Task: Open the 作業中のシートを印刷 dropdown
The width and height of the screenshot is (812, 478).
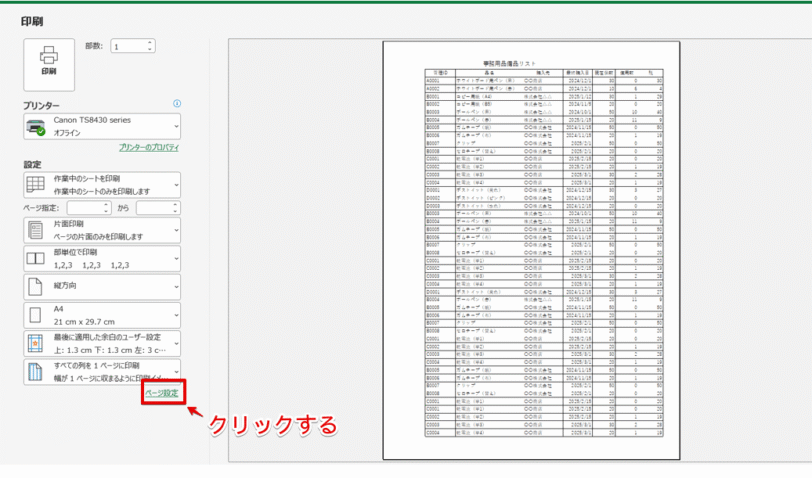Action: pos(102,185)
